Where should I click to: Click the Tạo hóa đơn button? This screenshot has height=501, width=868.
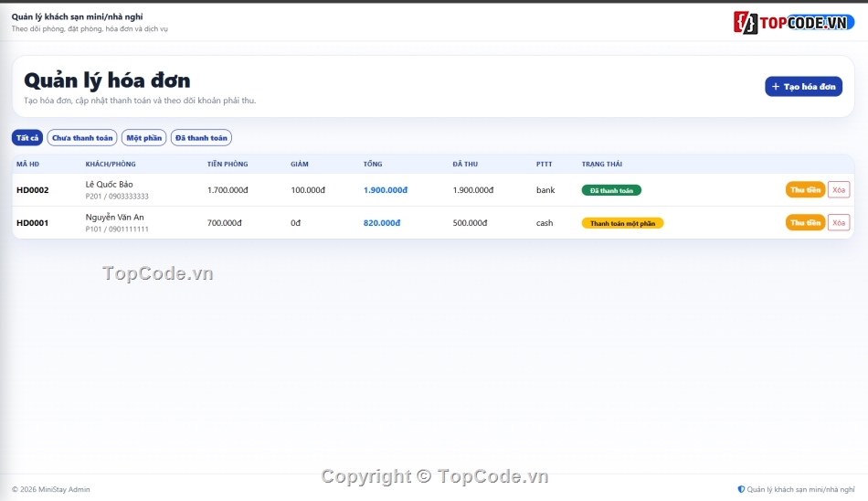[803, 87]
